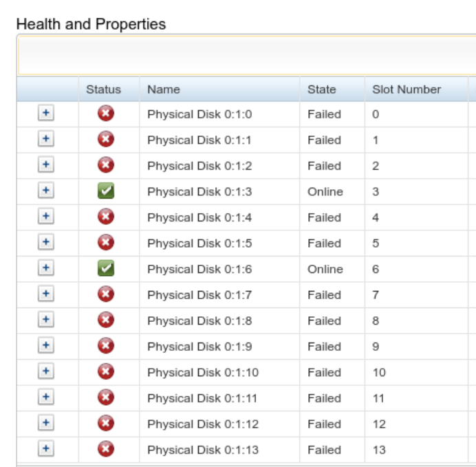Click red error icon for Physical Disk 0:1:5
Viewport: 476px width, 467px height.
tap(106, 243)
